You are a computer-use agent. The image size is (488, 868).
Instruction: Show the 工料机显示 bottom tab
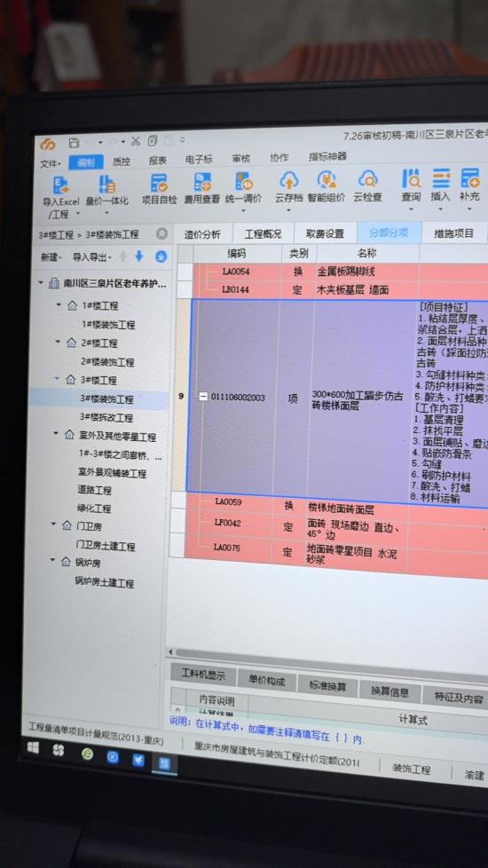click(x=204, y=675)
